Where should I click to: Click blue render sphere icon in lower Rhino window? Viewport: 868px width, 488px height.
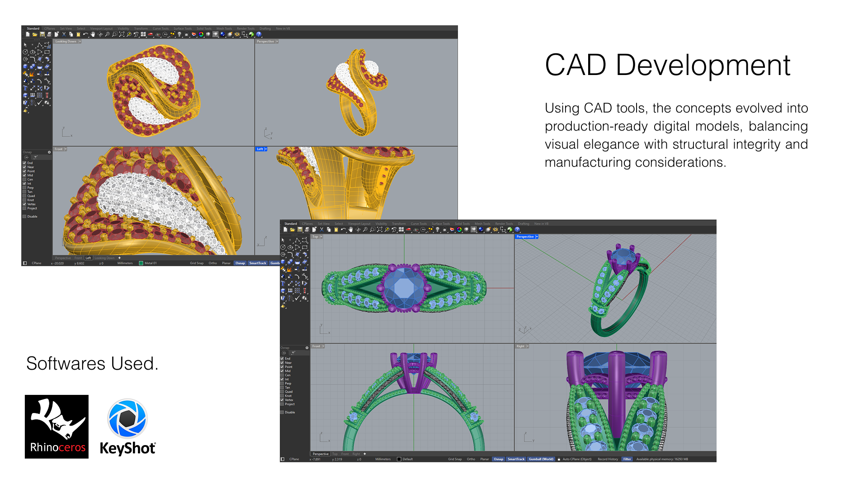[481, 230]
